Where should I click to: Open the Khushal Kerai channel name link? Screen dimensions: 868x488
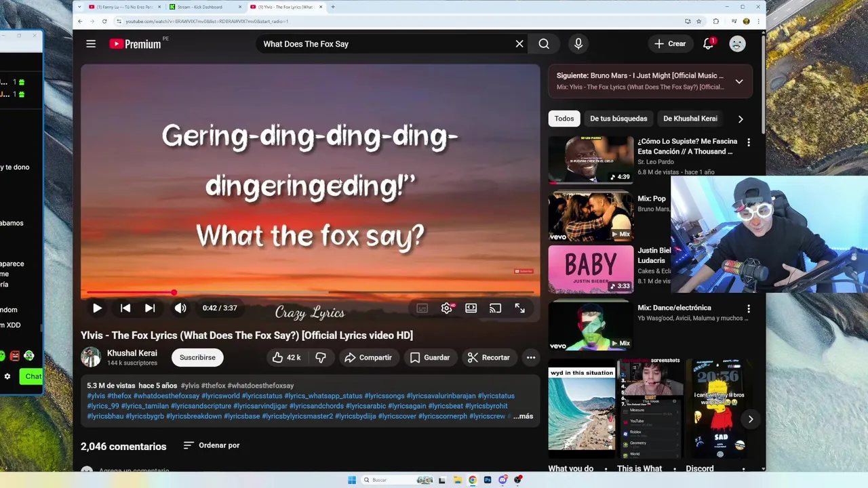pos(132,353)
